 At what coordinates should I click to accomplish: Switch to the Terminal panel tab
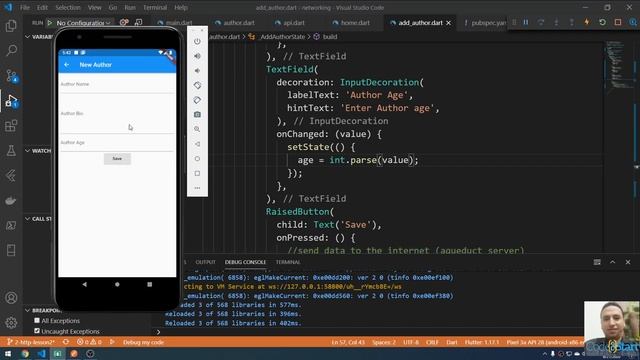[288, 262]
